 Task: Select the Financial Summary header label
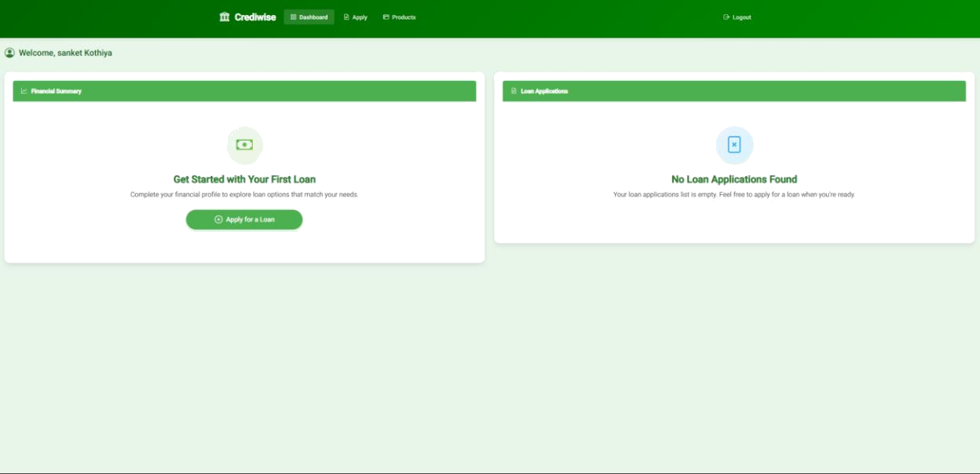coord(56,91)
